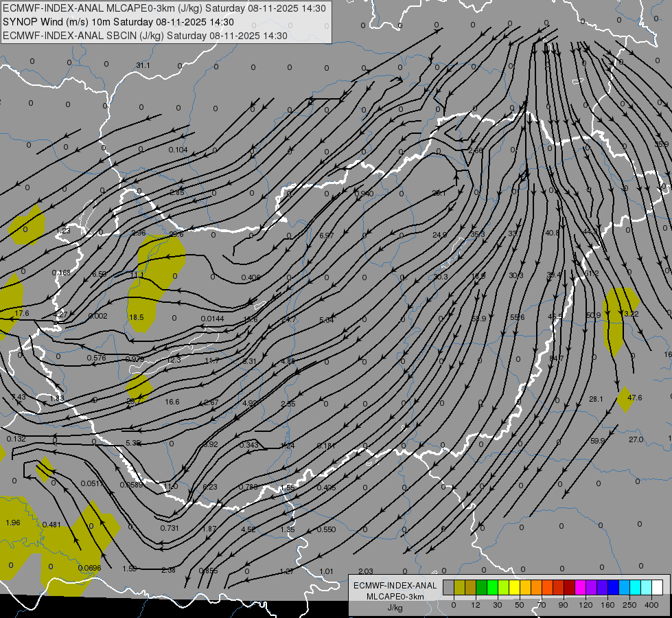Select the white swatch in the colorbar

[x=657, y=587]
